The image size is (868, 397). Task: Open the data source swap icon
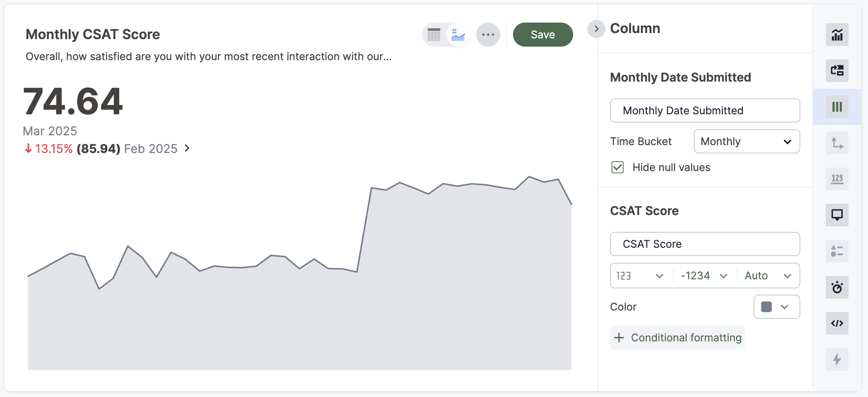[x=837, y=70]
